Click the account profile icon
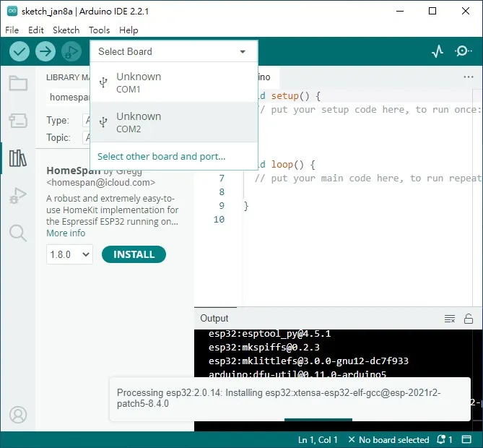483x448 pixels. point(18,415)
